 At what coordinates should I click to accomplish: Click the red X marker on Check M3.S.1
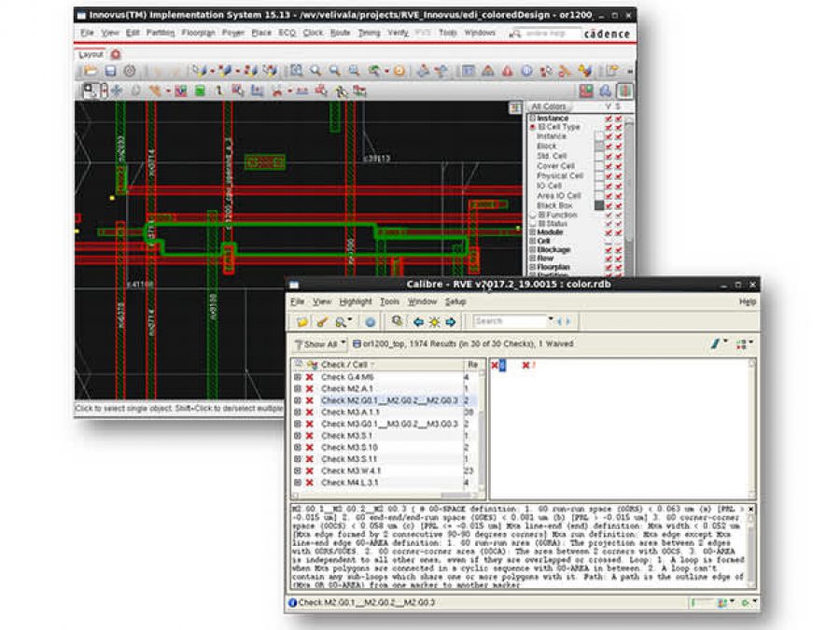309,435
